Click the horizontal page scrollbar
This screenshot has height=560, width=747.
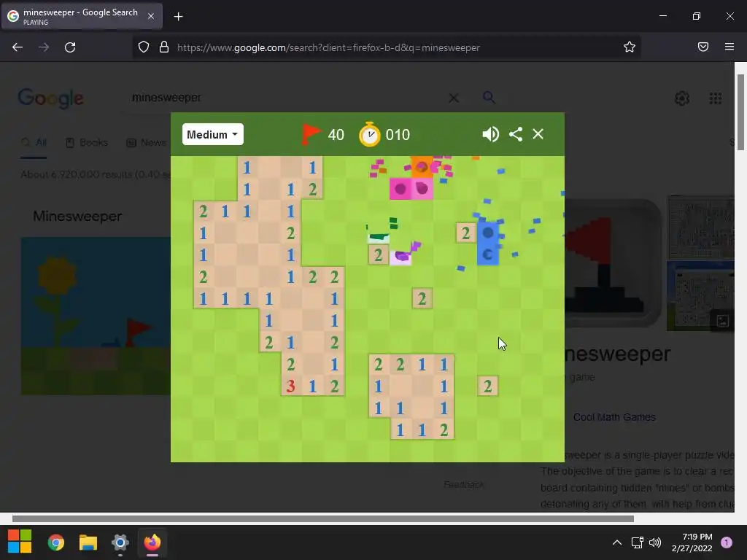(322, 518)
